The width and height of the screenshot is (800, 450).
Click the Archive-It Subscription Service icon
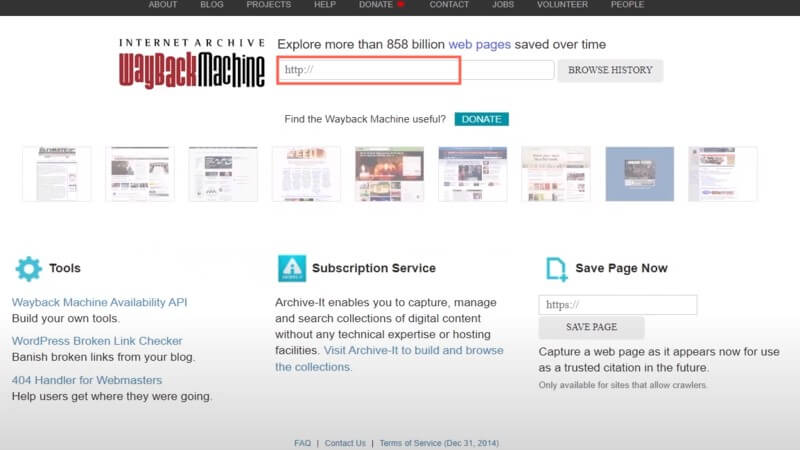(x=291, y=268)
